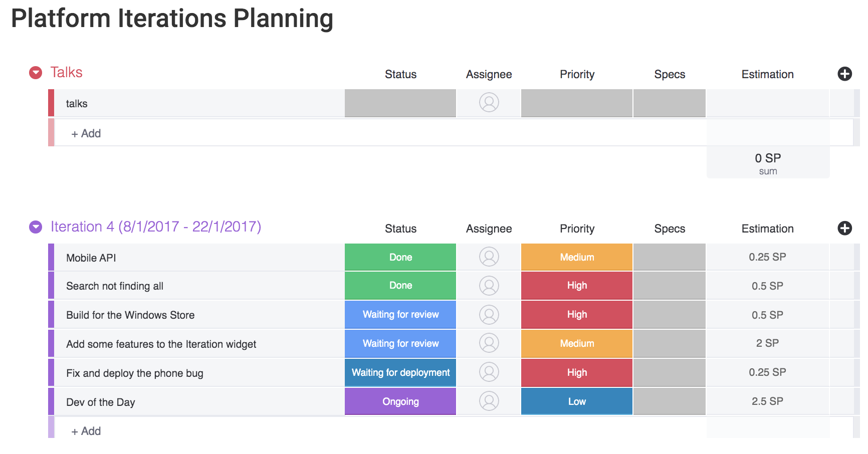The width and height of the screenshot is (868, 454).
Task: Click Status column header in Iteration 4 group
Action: 400,229
